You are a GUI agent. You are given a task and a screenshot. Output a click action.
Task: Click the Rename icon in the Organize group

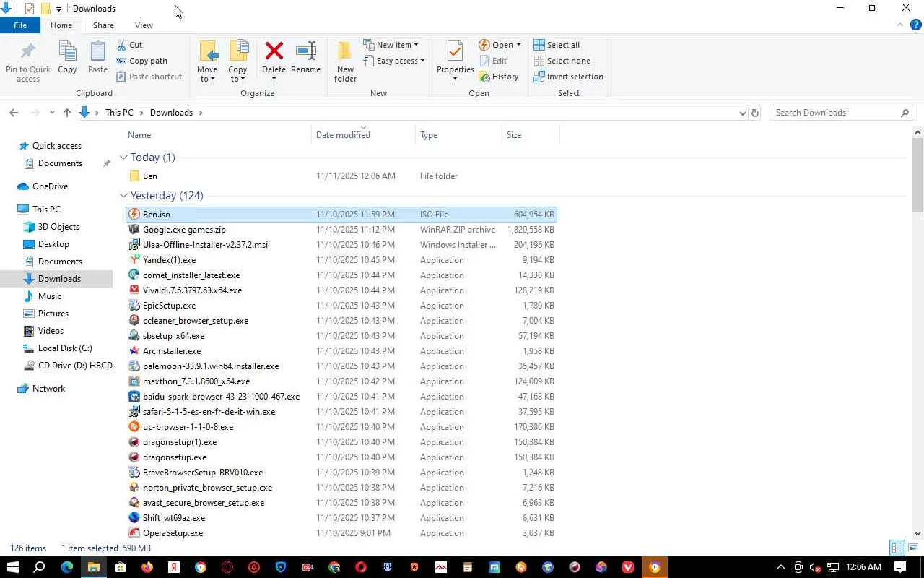click(306, 51)
